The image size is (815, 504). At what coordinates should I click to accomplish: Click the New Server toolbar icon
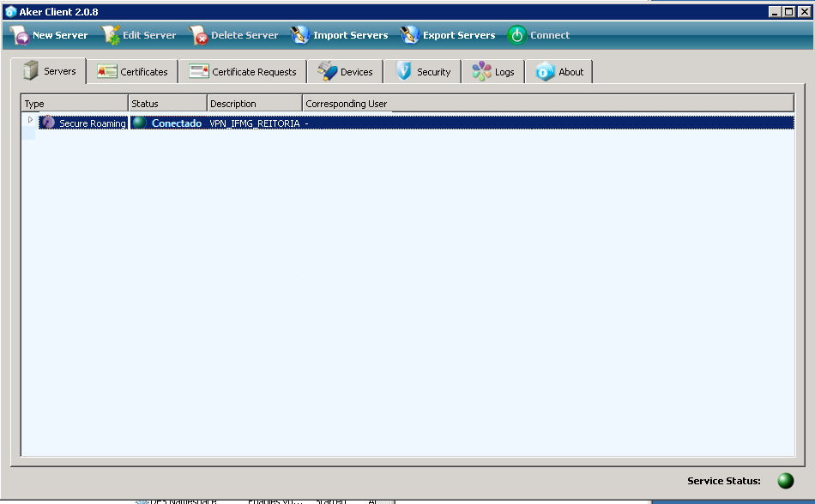tap(20, 35)
